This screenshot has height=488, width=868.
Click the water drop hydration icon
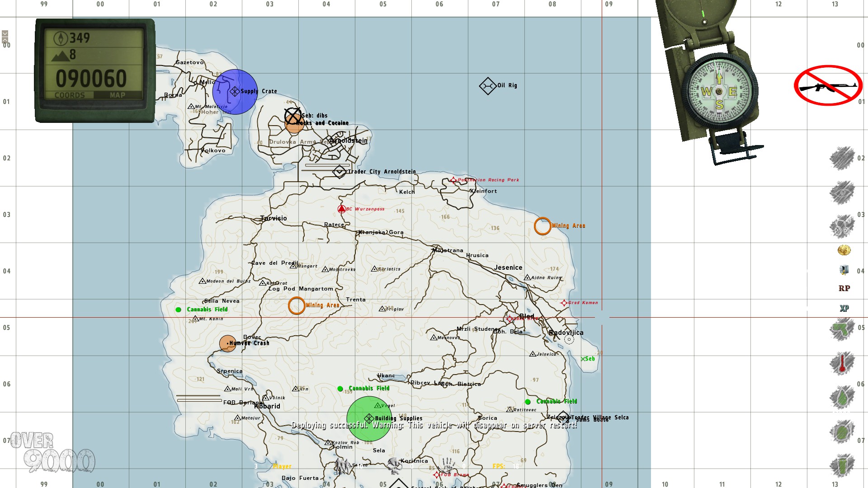pyautogui.click(x=842, y=398)
